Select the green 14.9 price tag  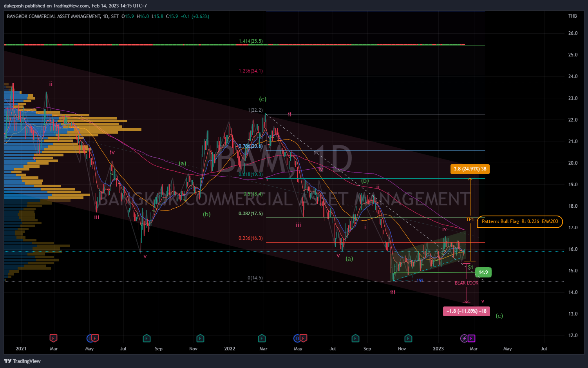pos(483,272)
